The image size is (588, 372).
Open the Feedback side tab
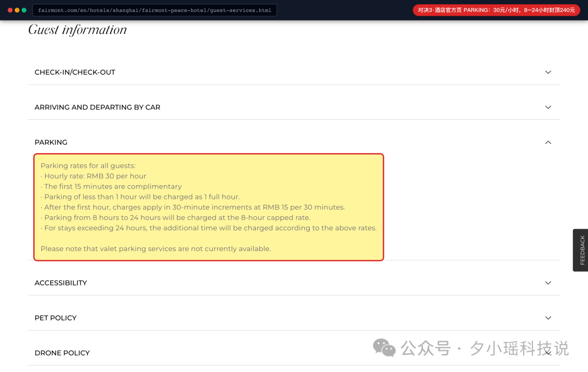tap(581, 250)
